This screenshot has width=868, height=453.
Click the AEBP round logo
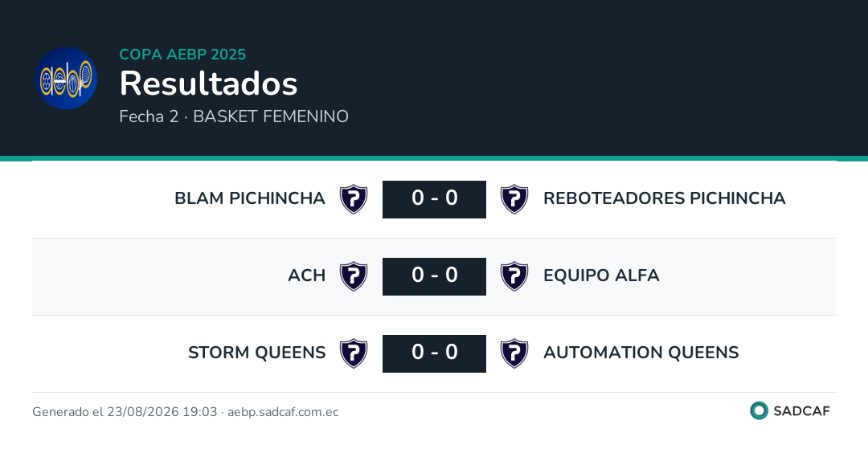click(x=67, y=78)
